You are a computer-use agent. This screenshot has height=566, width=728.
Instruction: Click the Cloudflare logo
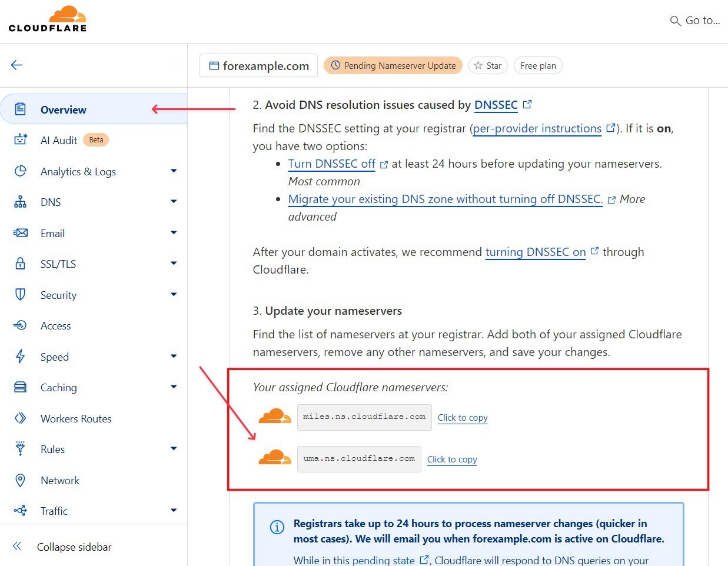coord(48,19)
